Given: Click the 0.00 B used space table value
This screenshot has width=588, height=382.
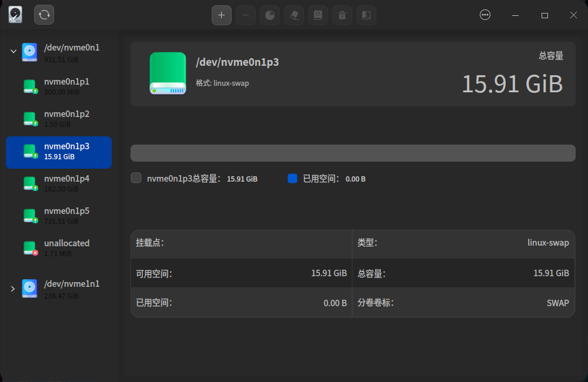Looking at the screenshot, I should [335, 303].
